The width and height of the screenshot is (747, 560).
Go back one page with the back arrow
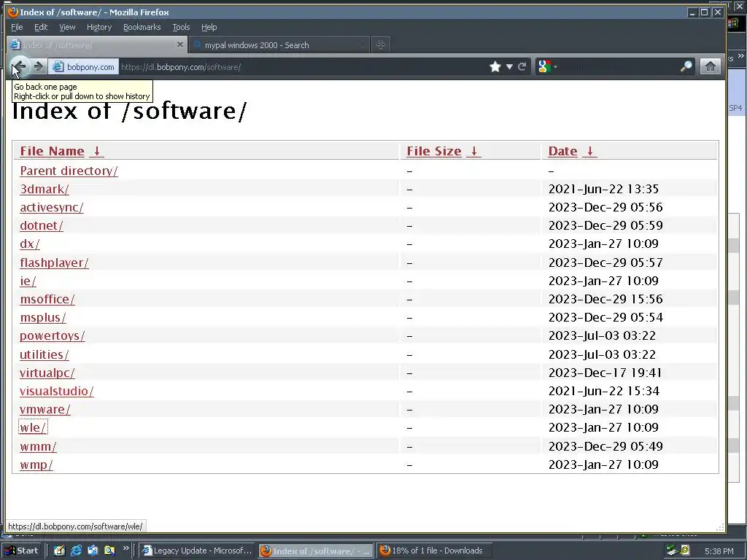pyautogui.click(x=20, y=66)
